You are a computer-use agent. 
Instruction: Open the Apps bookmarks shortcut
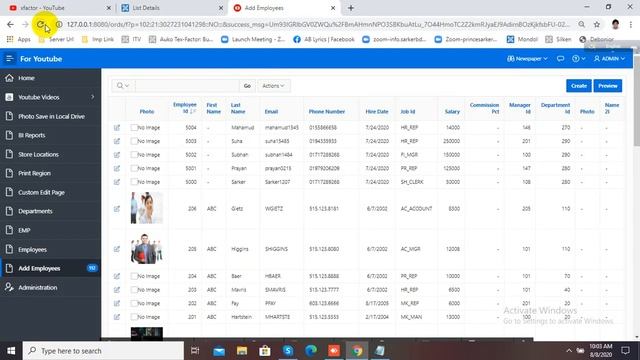[x=19, y=39]
